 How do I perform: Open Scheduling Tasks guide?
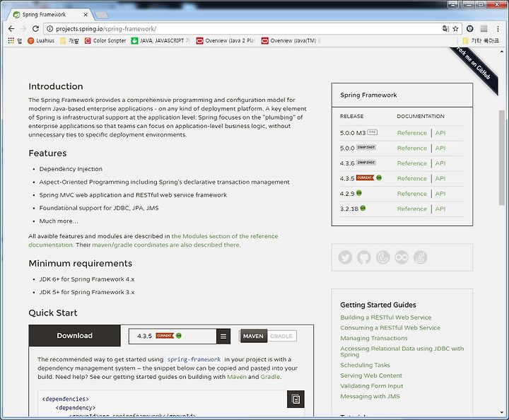click(365, 365)
